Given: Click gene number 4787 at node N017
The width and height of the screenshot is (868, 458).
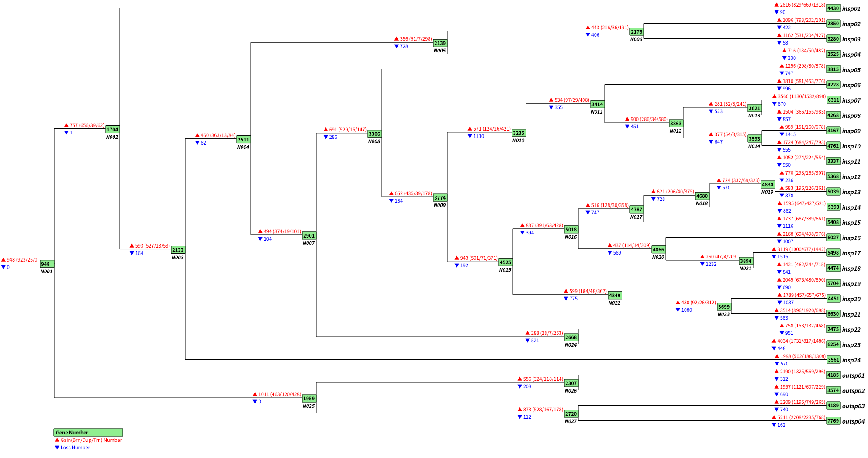Looking at the screenshot, I should click(636, 209).
